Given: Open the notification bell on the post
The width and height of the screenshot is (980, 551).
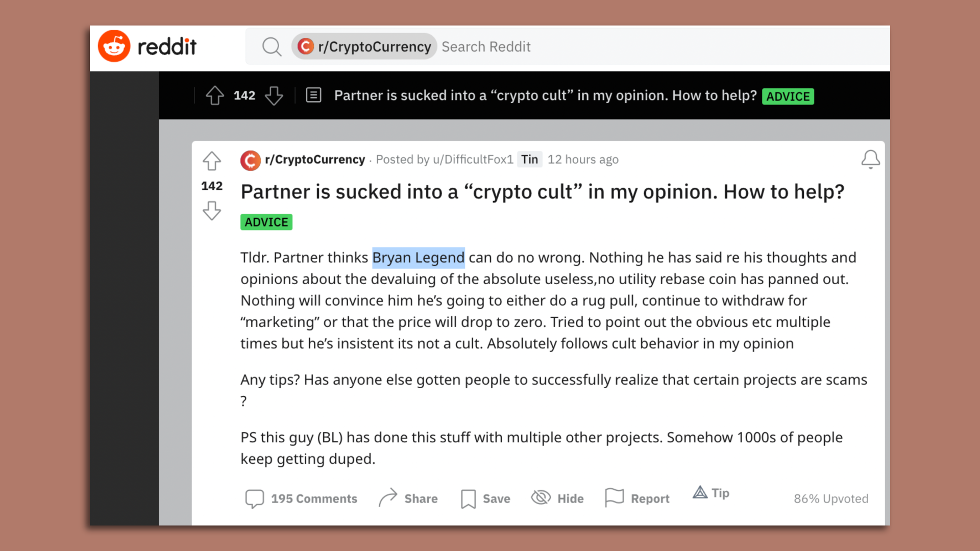Looking at the screenshot, I should pos(871,159).
